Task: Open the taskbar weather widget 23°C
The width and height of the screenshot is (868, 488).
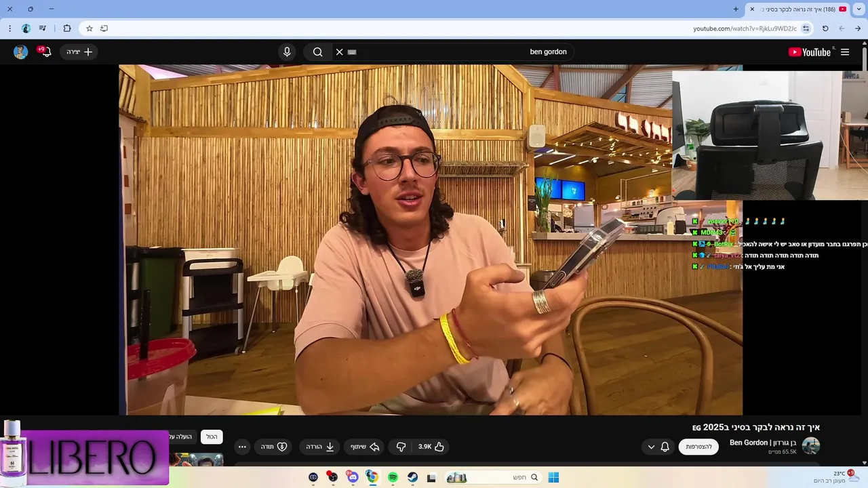Action: click(x=837, y=476)
